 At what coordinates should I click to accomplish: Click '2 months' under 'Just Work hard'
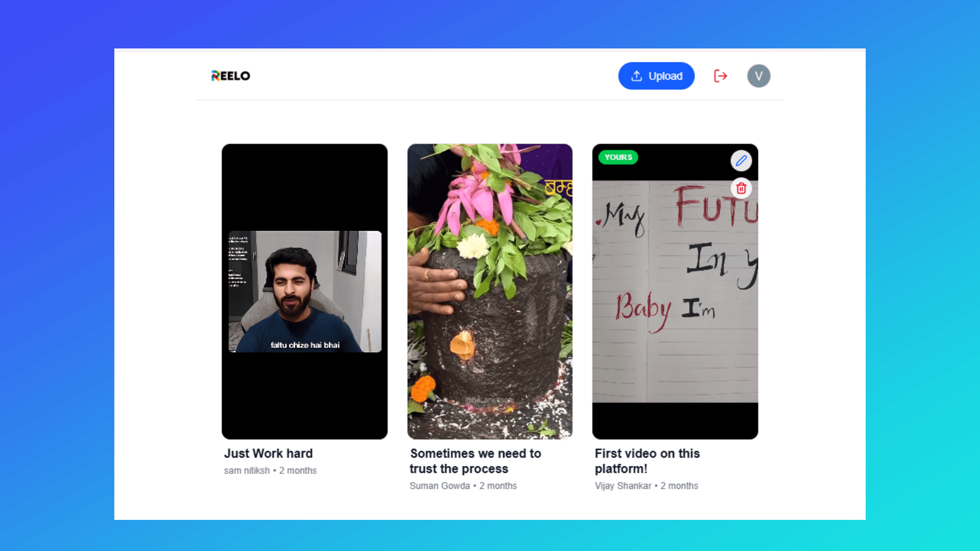pos(298,470)
